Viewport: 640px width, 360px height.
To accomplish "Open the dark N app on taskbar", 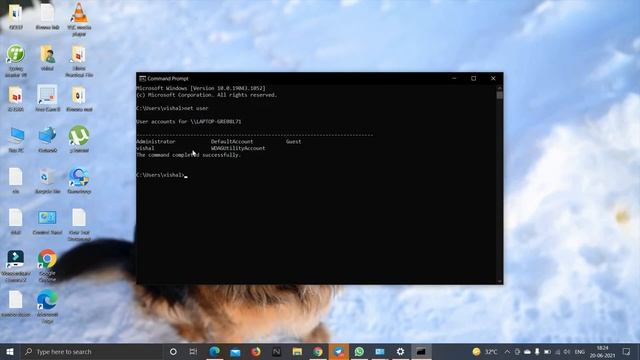I will click(x=276, y=351).
